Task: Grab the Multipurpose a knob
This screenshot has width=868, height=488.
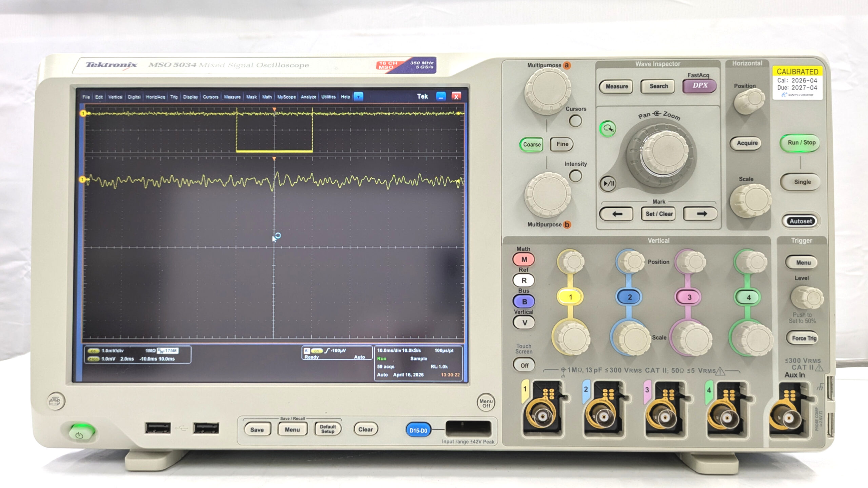Action: pyautogui.click(x=547, y=91)
